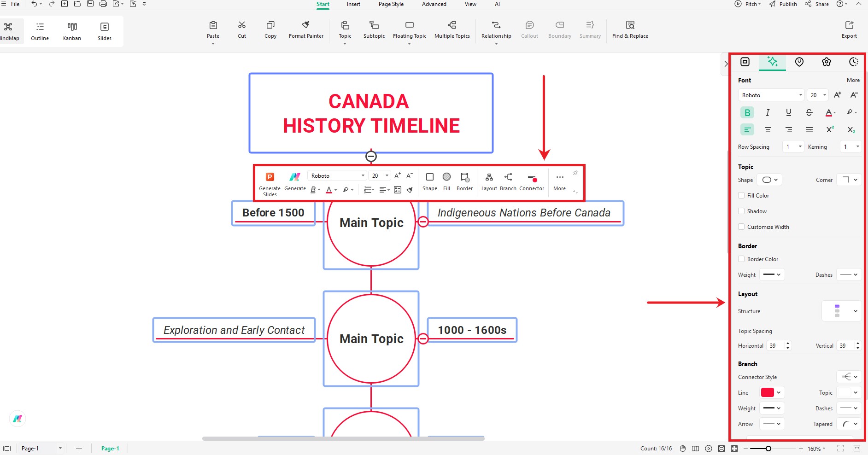This screenshot has width=868, height=455.
Task: Pin the floating toolbar
Action: 575,173
